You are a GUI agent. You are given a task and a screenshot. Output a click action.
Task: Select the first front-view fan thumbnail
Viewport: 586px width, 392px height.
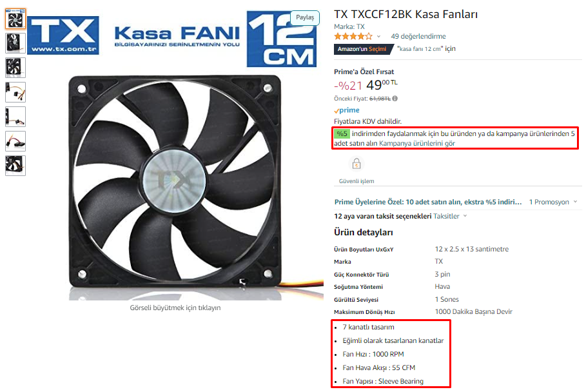pyautogui.click(x=15, y=19)
